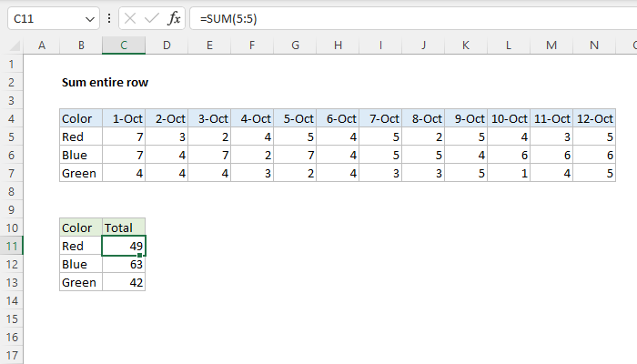Click the Enter checkmark icon in formula bar

pyautogui.click(x=152, y=19)
